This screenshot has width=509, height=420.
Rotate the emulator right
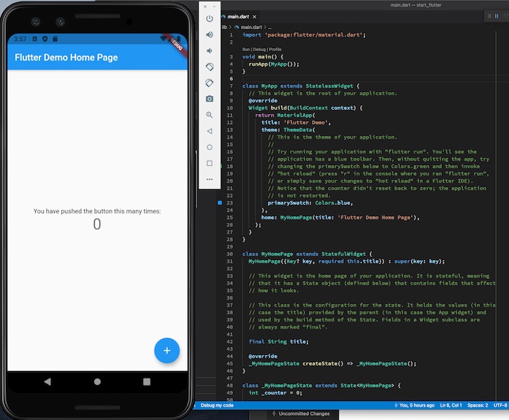pyautogui.click(x=210, y=83)
